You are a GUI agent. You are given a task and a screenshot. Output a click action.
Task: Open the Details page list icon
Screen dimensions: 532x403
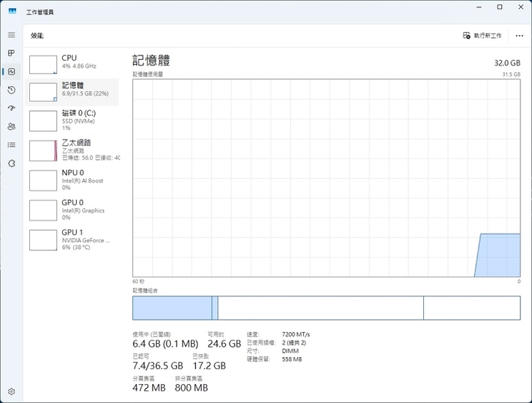11,145
